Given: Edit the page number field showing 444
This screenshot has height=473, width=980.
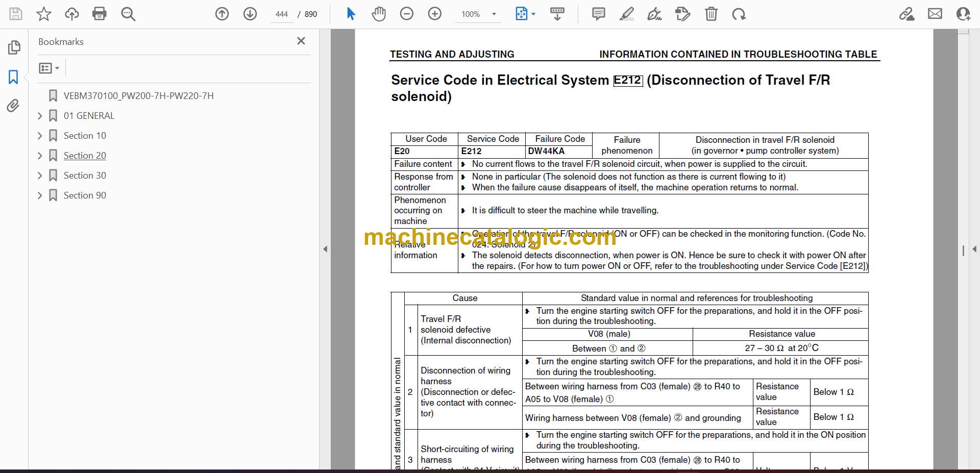Looking at the screenshot, I should pos(282,14).
